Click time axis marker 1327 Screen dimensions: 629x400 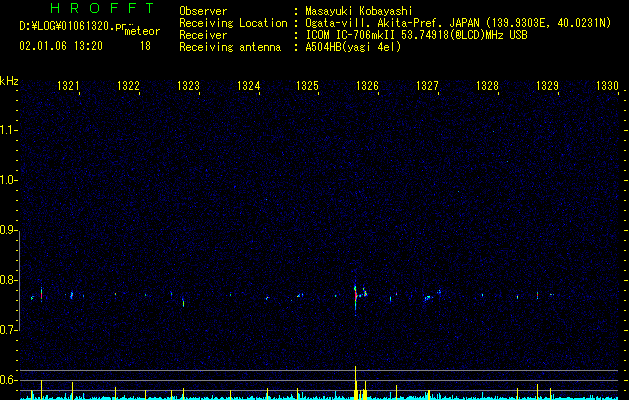(x=427, y=86)
